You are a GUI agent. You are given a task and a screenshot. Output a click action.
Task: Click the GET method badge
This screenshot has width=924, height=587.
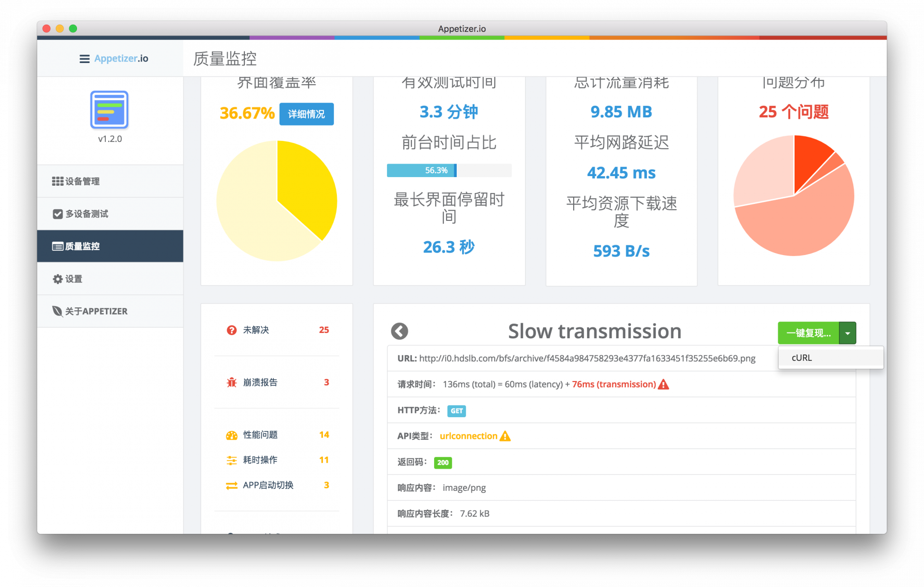coord(456,411)
